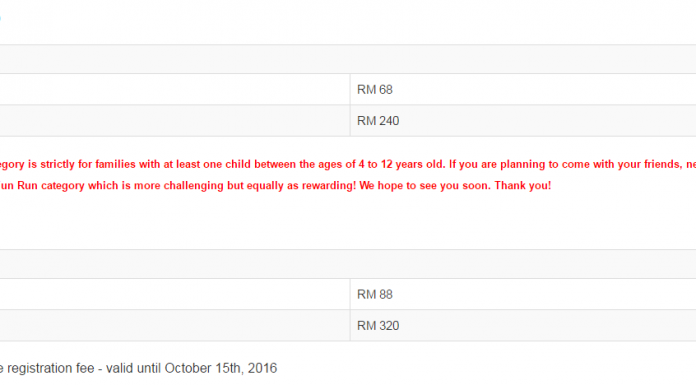The width and height of the screenshot is (696, 385).
Task: Click the empty cell left of RM 88
Action: coord(175,294)
